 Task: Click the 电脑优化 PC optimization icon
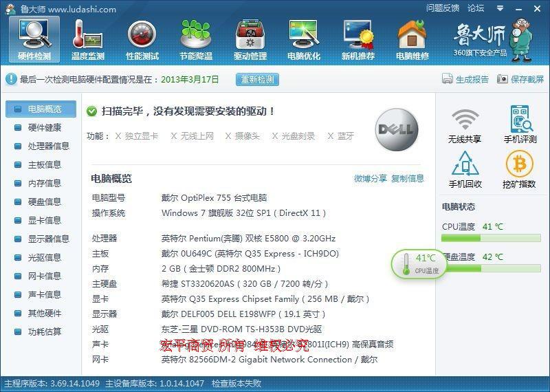(x=304, y=36)
